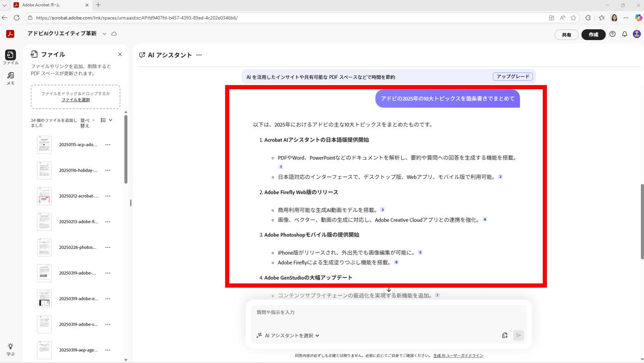Click the user prompt bubble アドビの2025年の10大トピックス

[448, 98]
